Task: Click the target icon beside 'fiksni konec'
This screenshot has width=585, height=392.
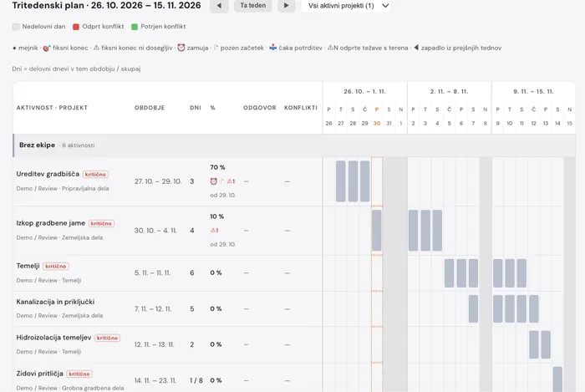Action: point(47,48)
